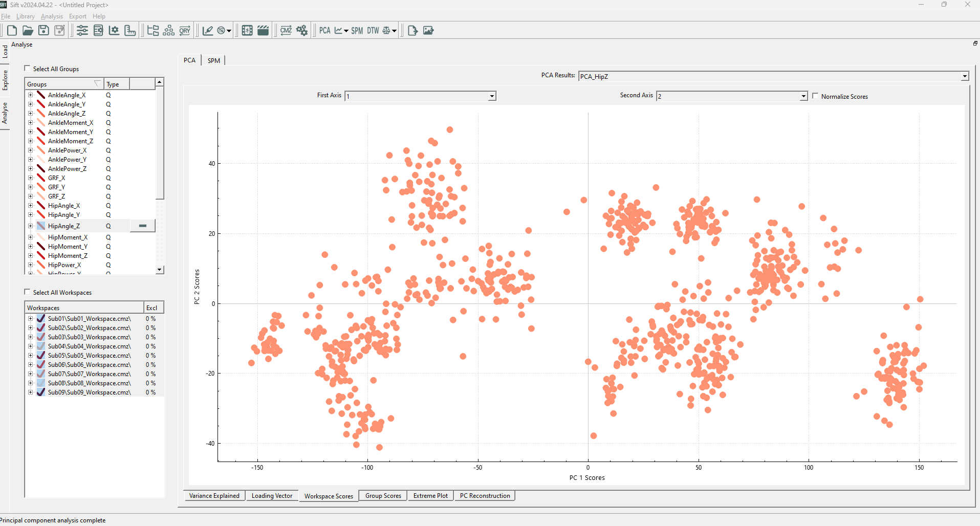Show the PC Reconstruction view

pyautogui.click(x=485, y=496)
